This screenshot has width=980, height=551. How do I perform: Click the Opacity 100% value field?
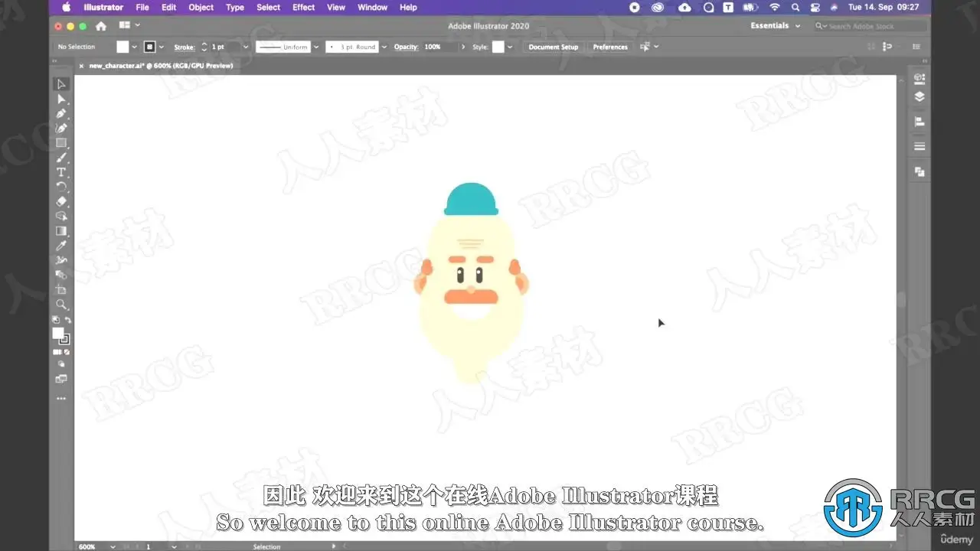pos(439,47)
